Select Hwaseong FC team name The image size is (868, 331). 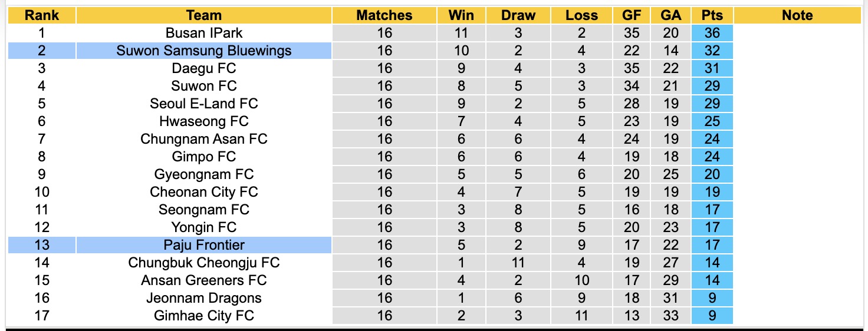[204, 121]
